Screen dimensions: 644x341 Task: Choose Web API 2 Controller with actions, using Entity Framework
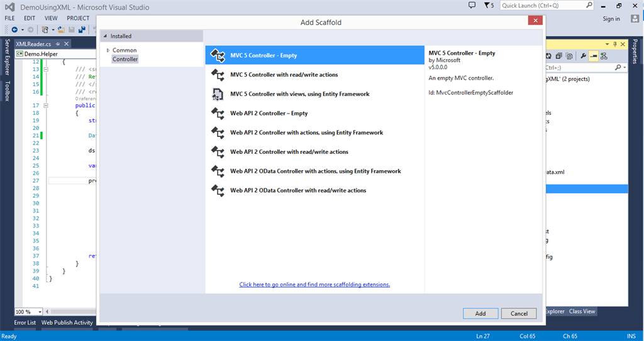tap(314, 133)
